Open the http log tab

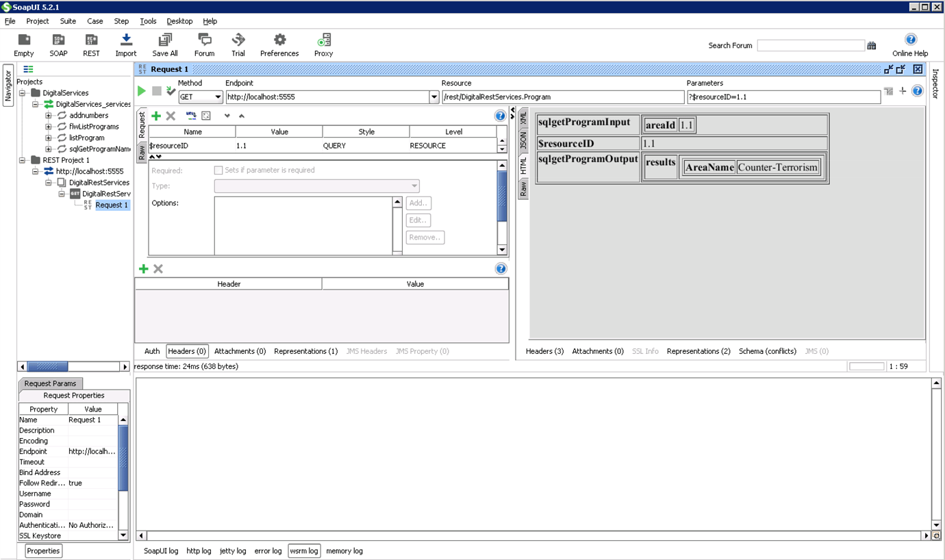[x=199, y=551]
